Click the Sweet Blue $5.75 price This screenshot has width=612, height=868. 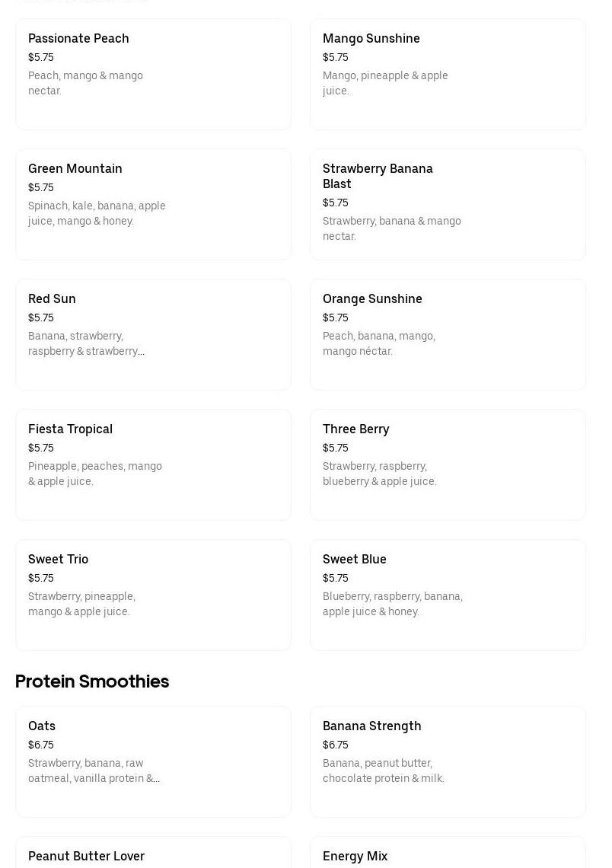click(336, 578)
